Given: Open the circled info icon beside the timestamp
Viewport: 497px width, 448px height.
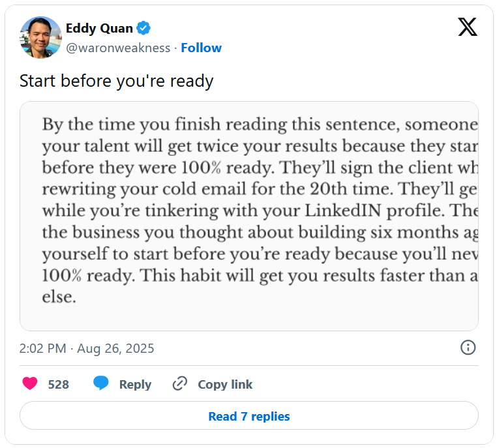Looking at the screenshot, I should click(468, 348).
